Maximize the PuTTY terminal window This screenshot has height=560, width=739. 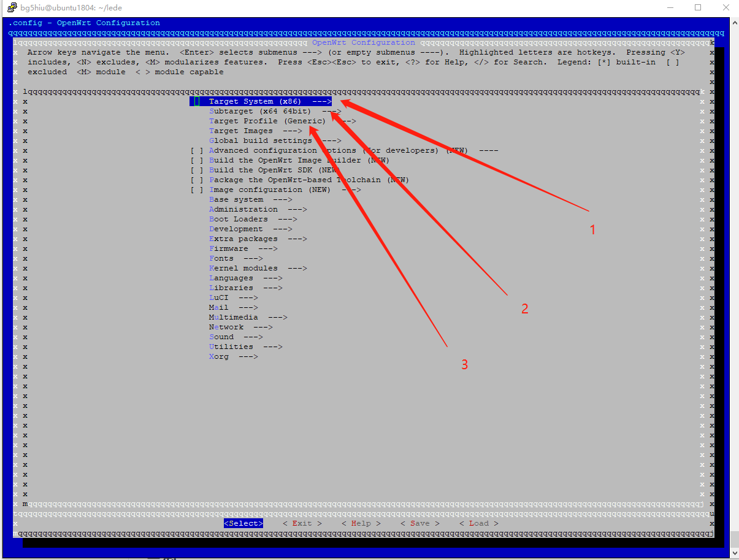point(698,8)
